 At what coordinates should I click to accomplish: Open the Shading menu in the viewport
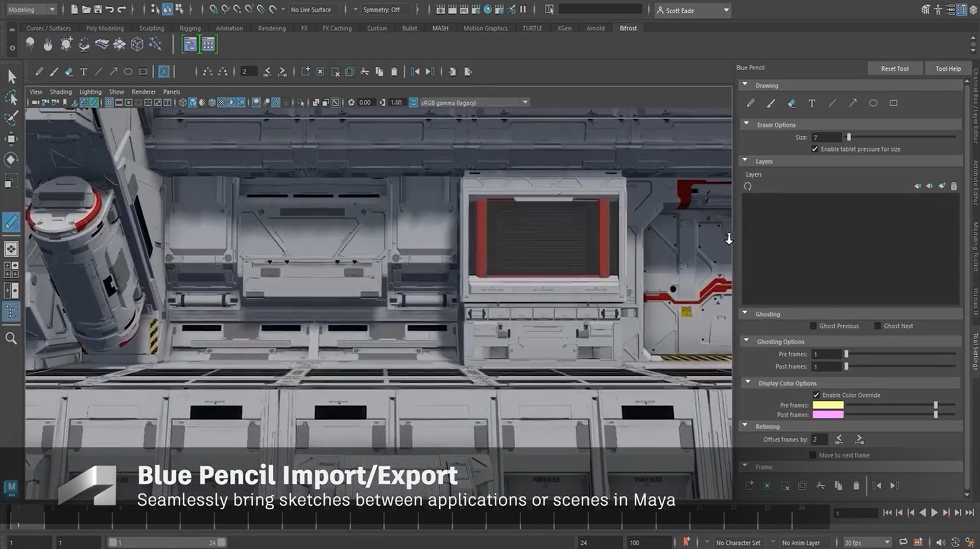tap(61, 91)
